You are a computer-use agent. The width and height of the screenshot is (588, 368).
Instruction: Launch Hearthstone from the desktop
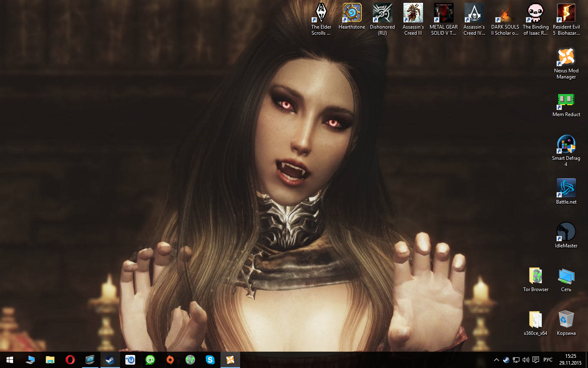(352, 17)
